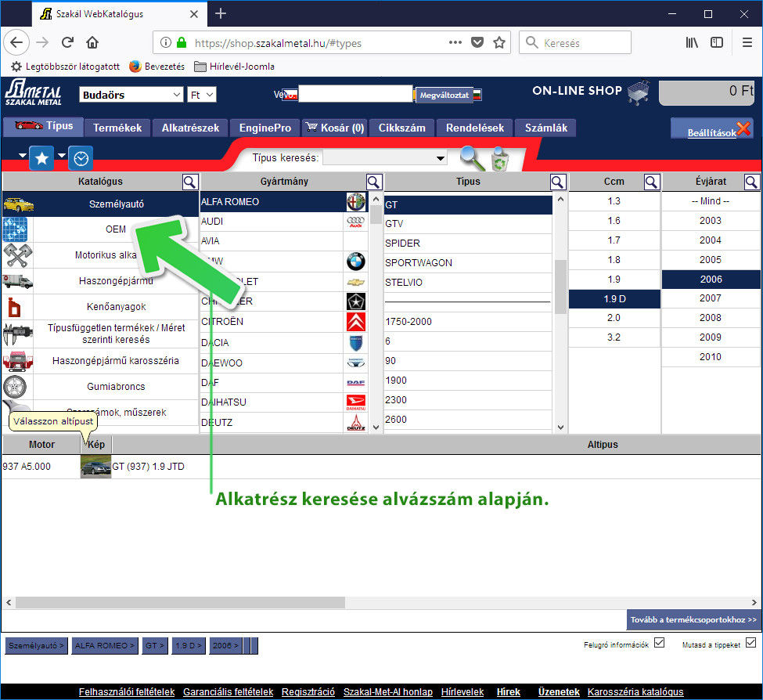This screenshot has height=700, width=763.
Task: Select the tire icon beside Gumiabroncs
Action: (15, 387)
